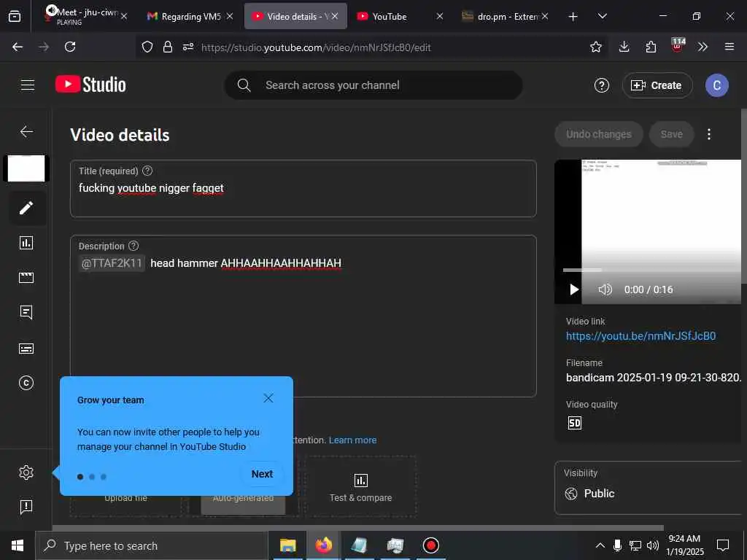This screenshot has height=560, width=747.
Task: Click the address bar URL
Action: (x=316, y=47)
